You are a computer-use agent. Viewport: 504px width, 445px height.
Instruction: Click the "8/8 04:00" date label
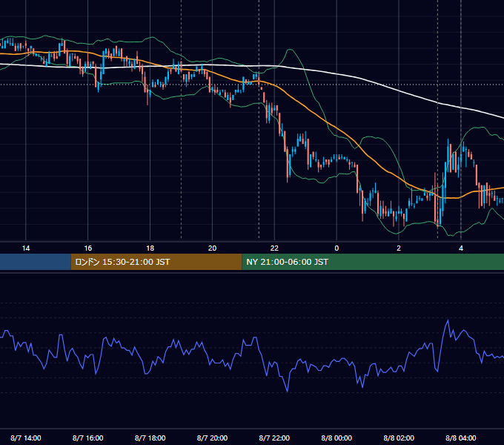(461, 438)
